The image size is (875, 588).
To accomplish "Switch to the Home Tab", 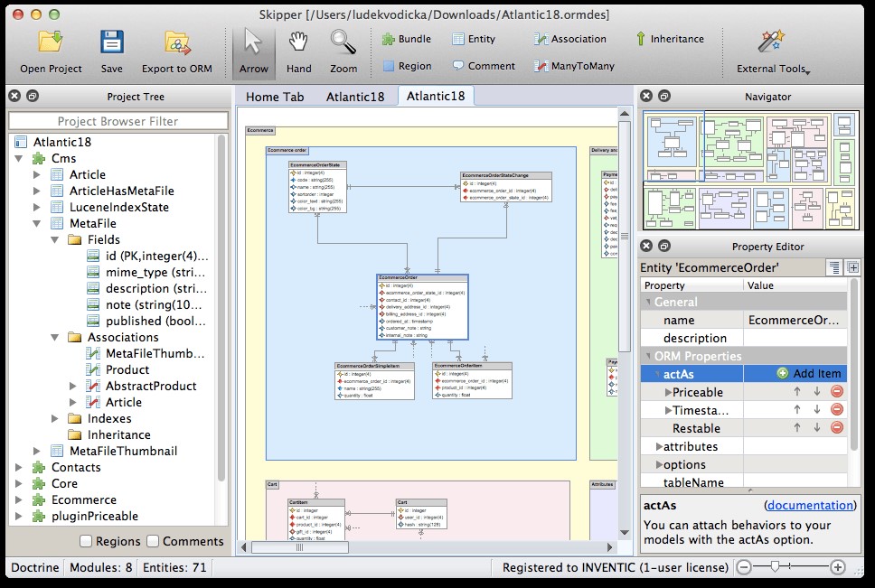I will coord(275,97).
